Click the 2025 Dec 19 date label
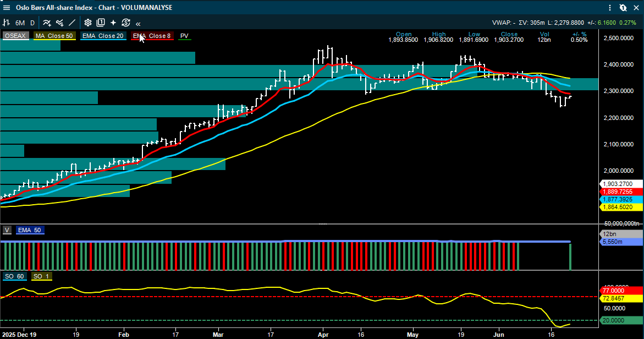Viewport: 644px width, 339px height. tap(19, 335)
